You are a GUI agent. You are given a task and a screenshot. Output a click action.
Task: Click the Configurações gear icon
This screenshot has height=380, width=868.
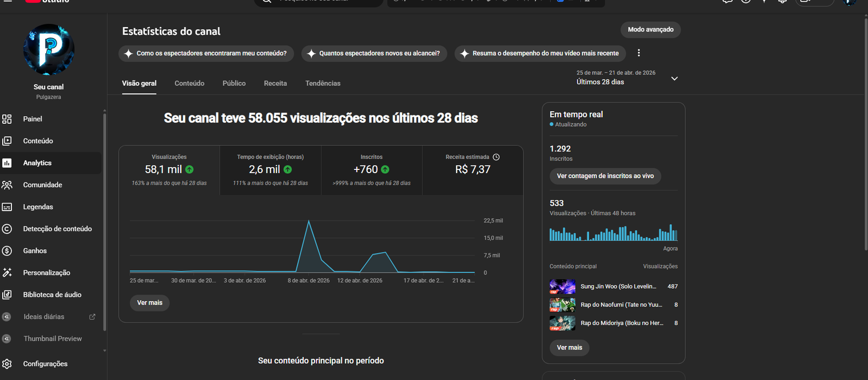[7, 364]
